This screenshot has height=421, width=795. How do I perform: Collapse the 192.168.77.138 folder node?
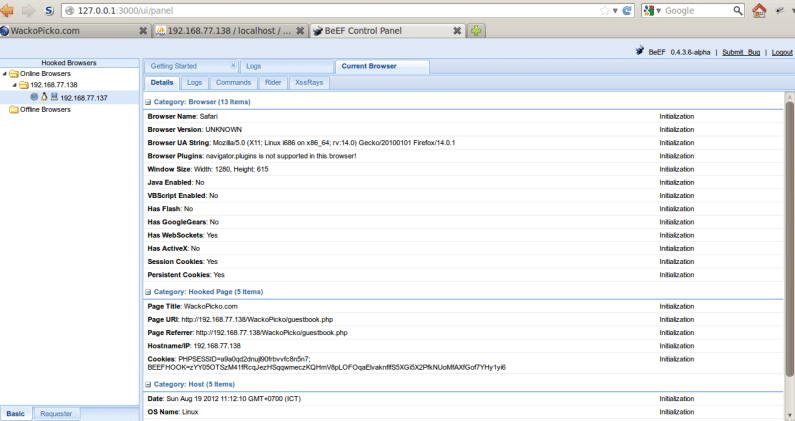15,86
